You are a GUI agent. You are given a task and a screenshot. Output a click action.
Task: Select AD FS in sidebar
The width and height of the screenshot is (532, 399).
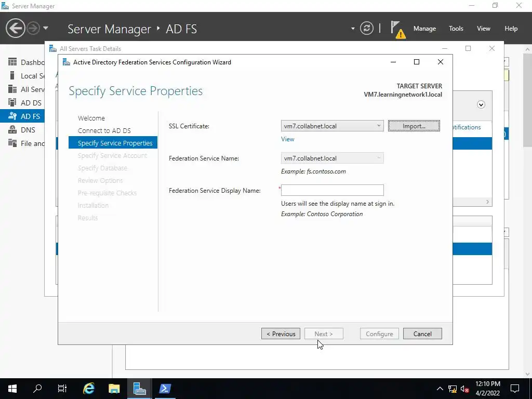tap(22, 116)
